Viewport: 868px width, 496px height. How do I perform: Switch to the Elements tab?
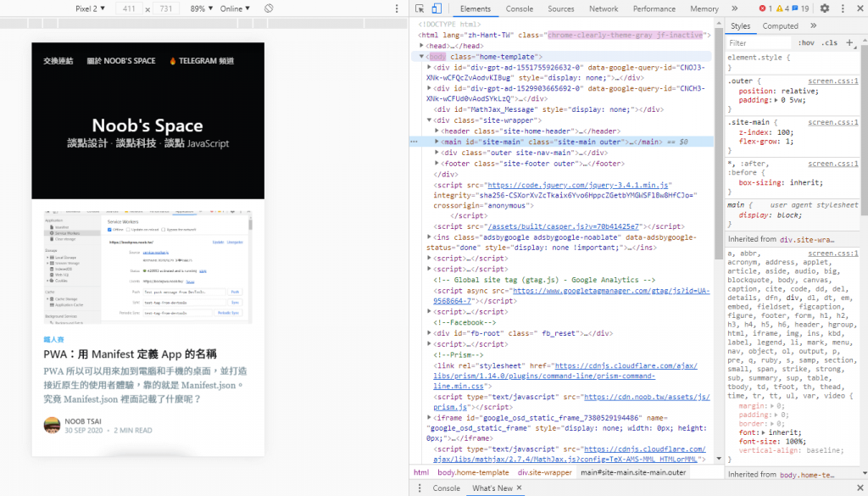pos(475,8)
